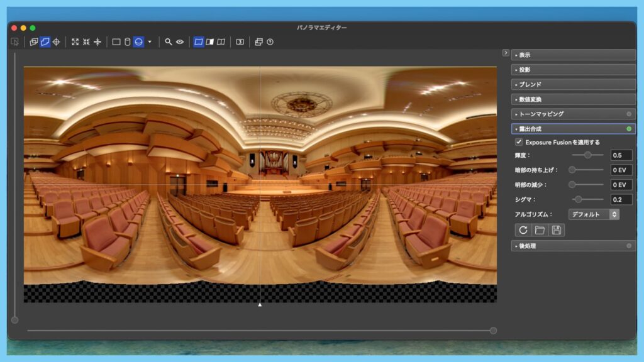
Task: Click the help question mark icon
Action: coord(270,42)
